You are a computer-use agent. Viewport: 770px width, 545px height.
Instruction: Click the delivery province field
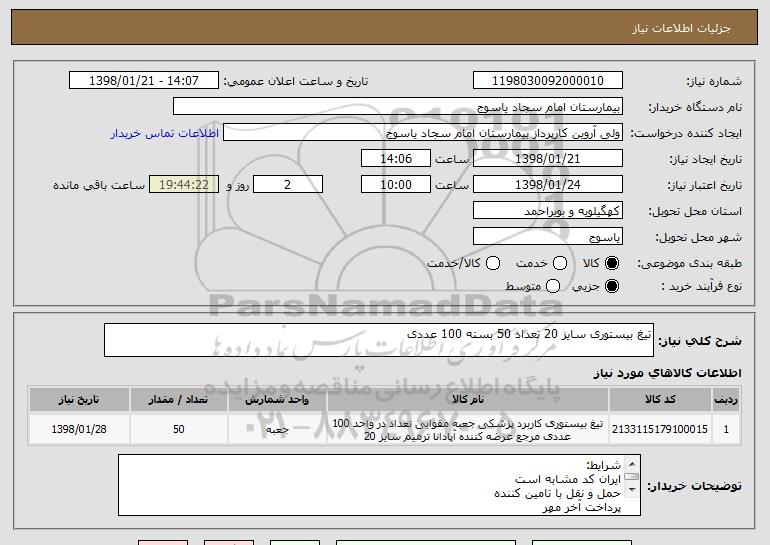[548, 211]
